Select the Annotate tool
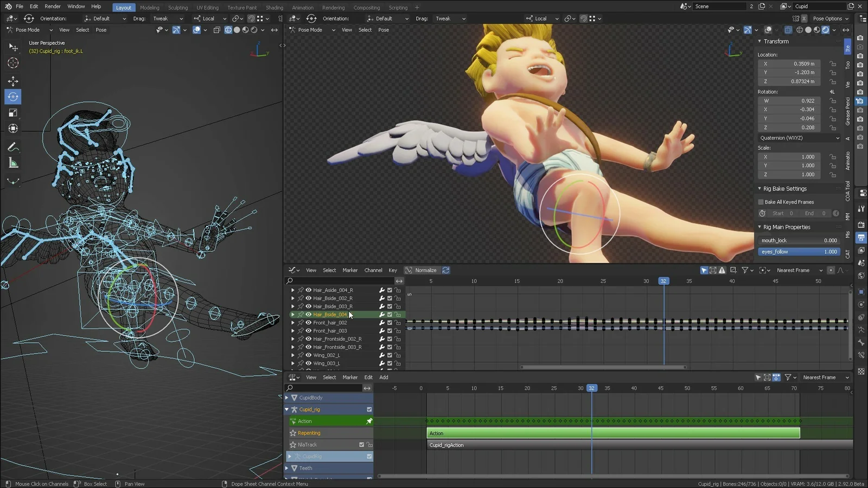Image resolution: width=868 pixels, height=488 pixels. (x=13, y=146)
